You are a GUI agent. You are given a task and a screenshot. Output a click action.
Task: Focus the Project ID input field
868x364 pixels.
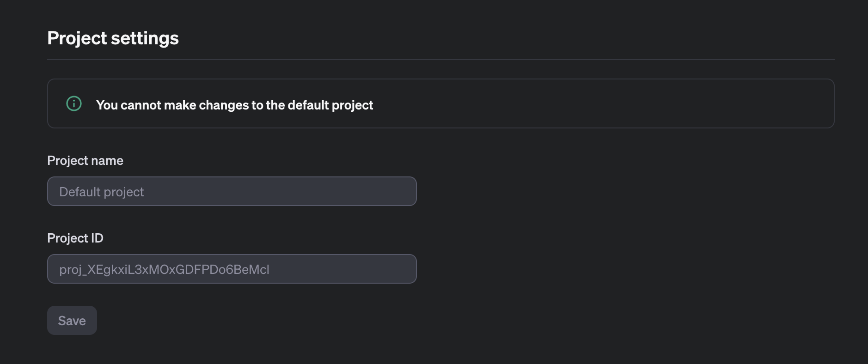(x=232, y=269)
